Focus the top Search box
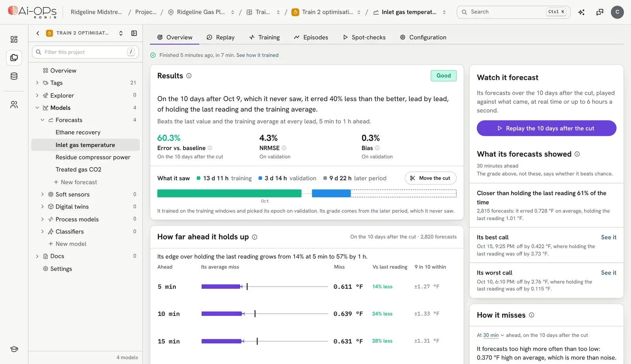This screenshot has height=364, width=631. [x=513, y=12]
